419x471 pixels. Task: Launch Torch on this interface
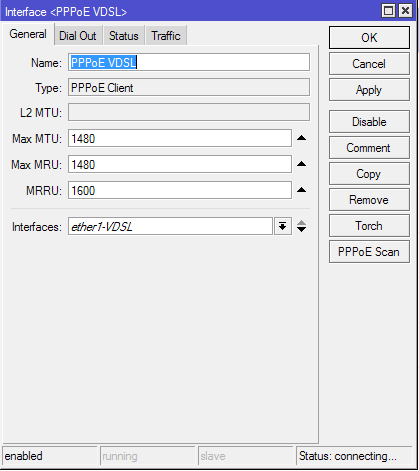click(369, 226)
